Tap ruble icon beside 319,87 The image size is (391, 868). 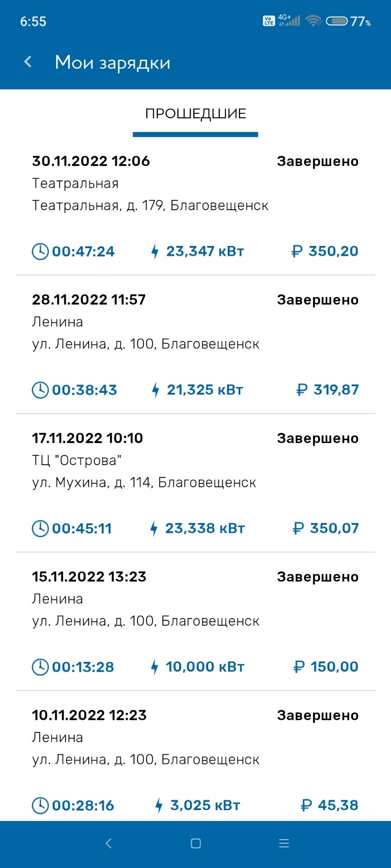(x=302, y=390)
